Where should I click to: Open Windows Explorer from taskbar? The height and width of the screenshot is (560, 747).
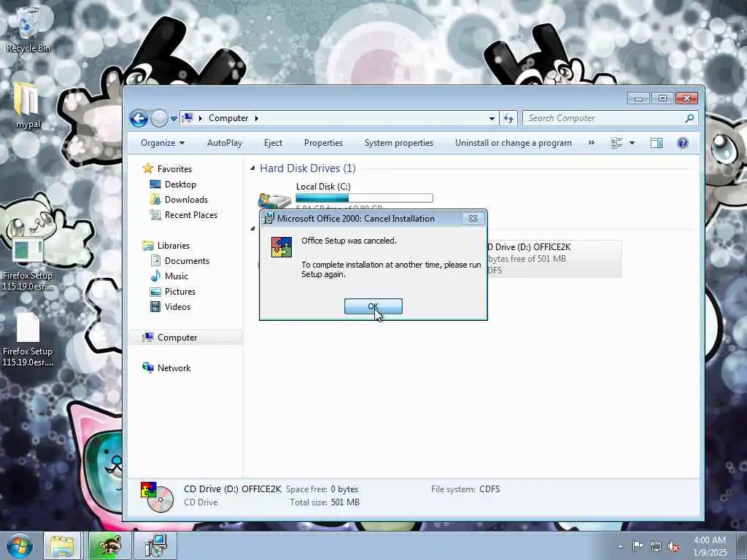(x=63, y=545)
